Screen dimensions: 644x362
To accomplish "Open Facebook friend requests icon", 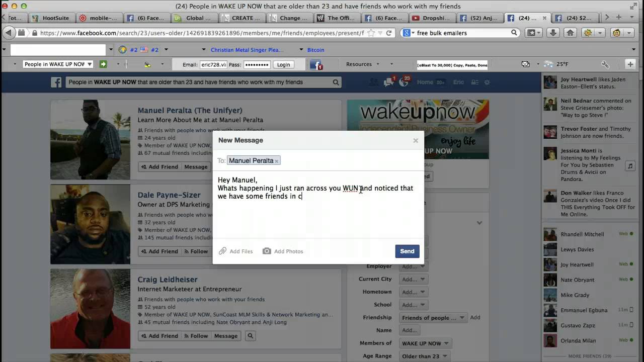I will pyautogui.click(x=373, y=82).
